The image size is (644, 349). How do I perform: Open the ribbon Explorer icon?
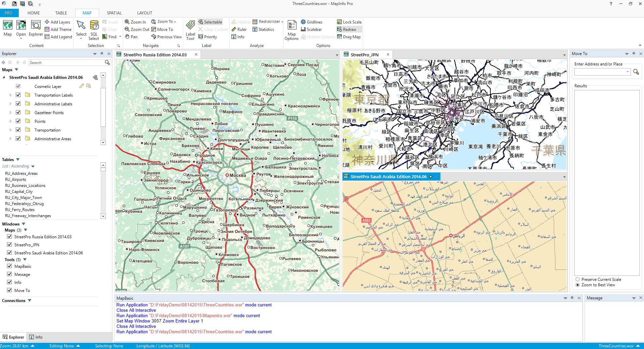point(36,28)
